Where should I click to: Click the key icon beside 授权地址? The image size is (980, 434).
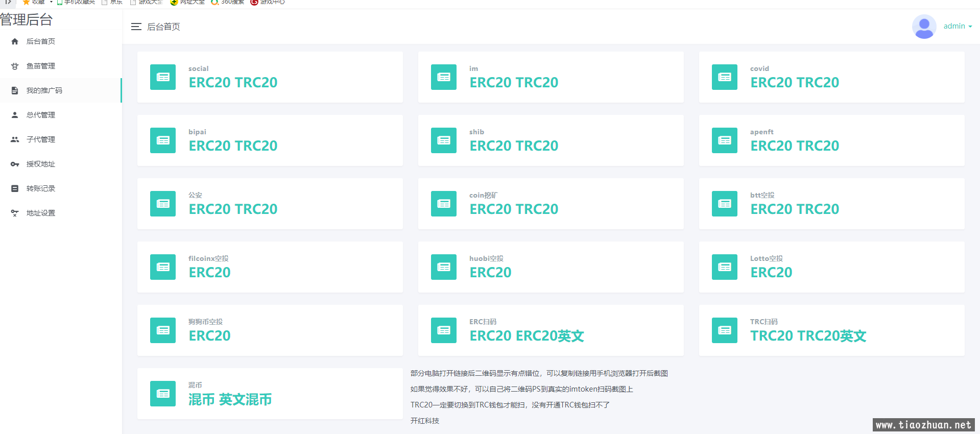[15, 164]
